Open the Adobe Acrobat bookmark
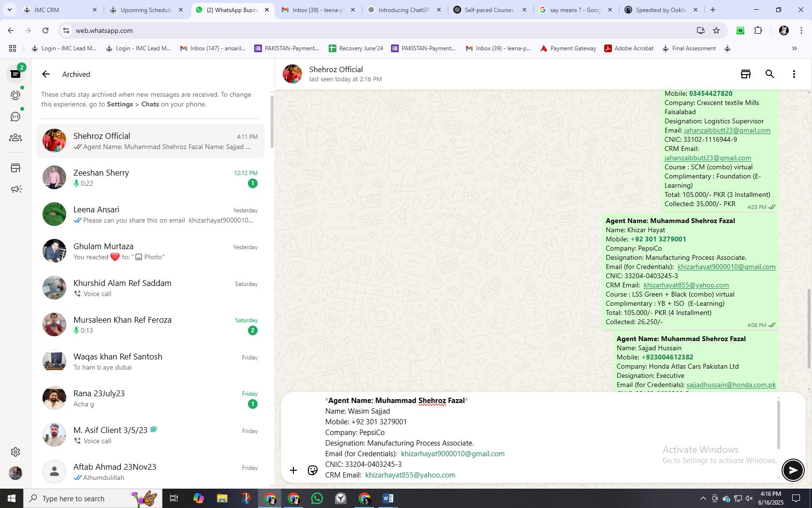Viewport: 812px width, 508px height. [x=629, y=48]
